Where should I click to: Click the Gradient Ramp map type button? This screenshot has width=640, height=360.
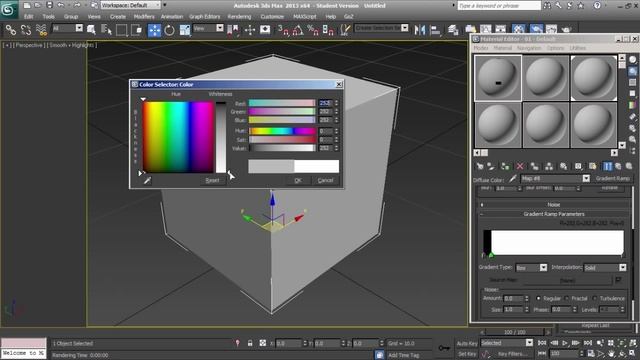coord(613,178)
